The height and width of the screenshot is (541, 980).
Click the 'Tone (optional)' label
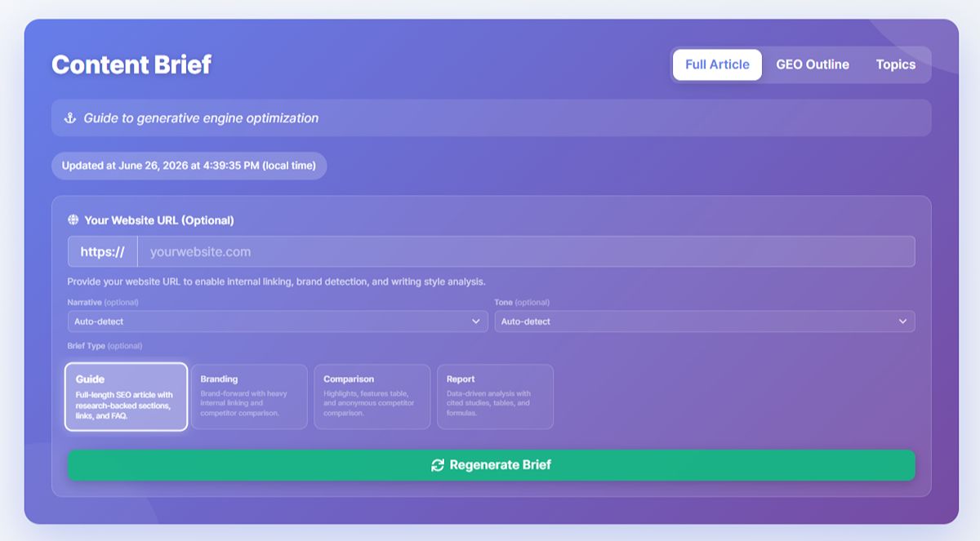click(x=523, y=302)
